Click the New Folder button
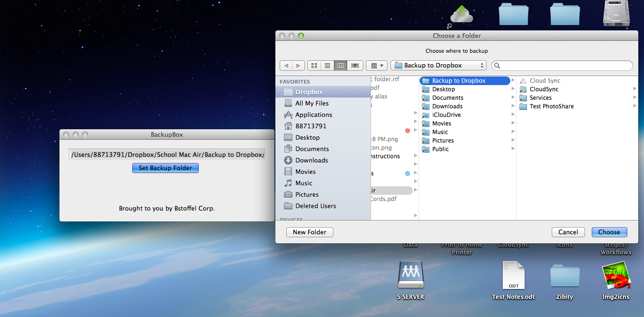This screenshot has width=644, height=317. (310, 232)
